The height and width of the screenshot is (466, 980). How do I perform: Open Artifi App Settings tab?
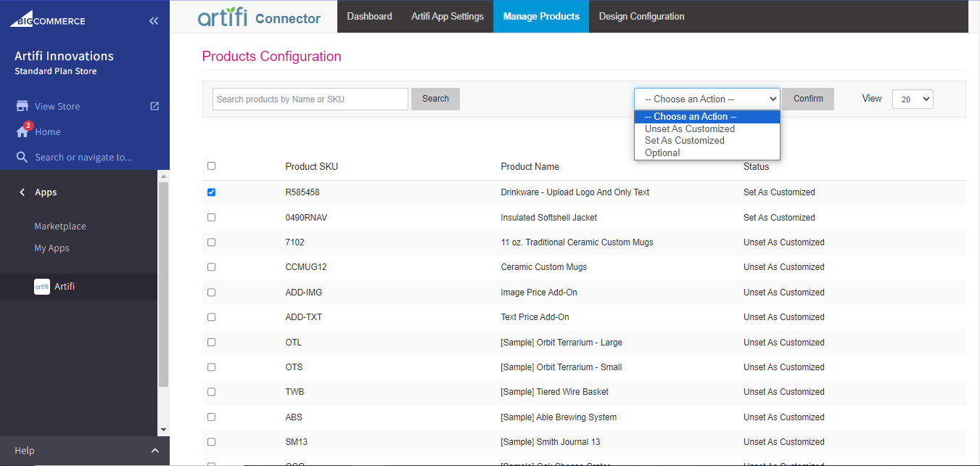click(x=448, y=16)
